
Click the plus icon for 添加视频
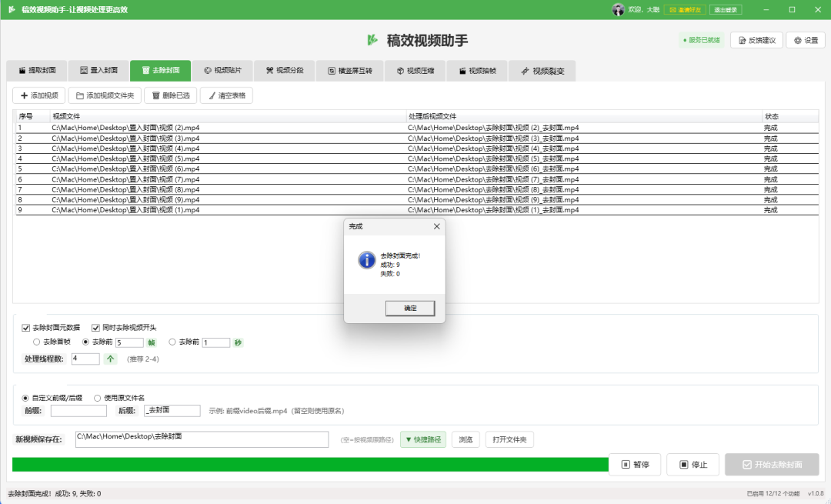pos(24,96)
